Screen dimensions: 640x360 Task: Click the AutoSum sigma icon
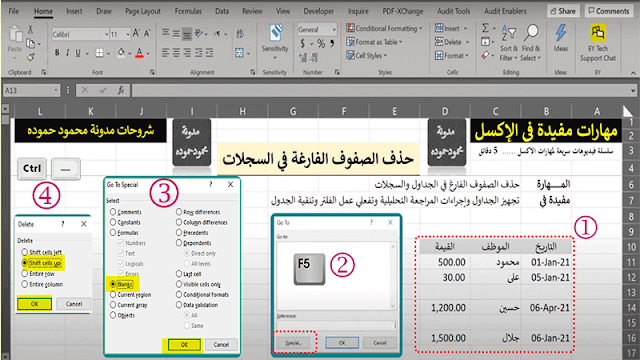(x=485, y=28)
